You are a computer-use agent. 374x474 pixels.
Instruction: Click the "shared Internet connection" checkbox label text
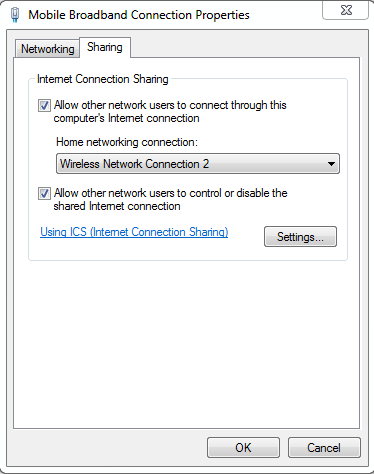(x=117, y=206)
